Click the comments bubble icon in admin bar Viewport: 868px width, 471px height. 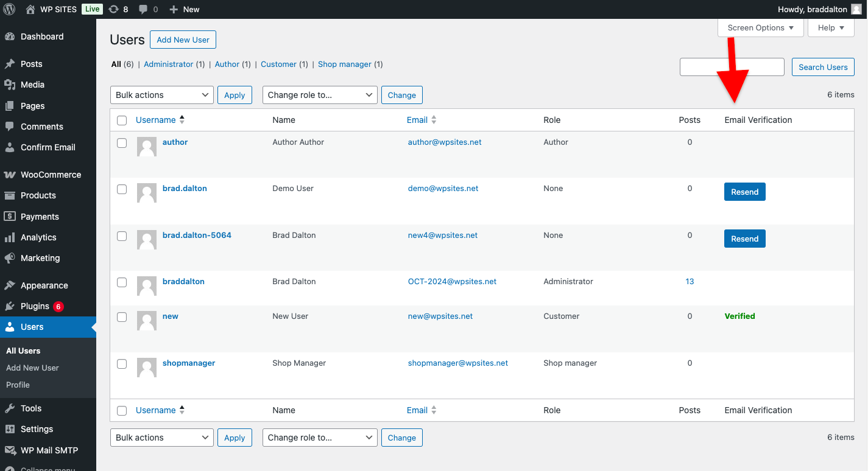tap(143, 9)
